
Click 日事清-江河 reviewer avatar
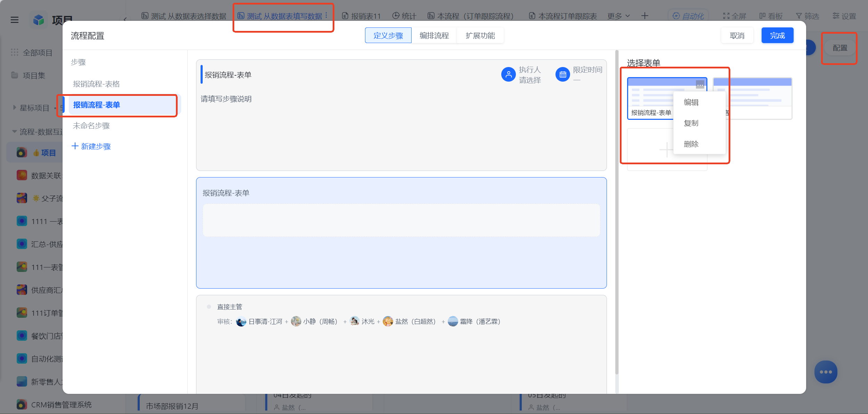point(241,322)
